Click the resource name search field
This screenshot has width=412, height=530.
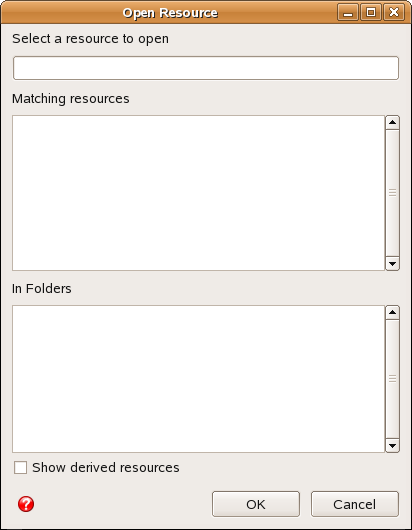(206, 68)
